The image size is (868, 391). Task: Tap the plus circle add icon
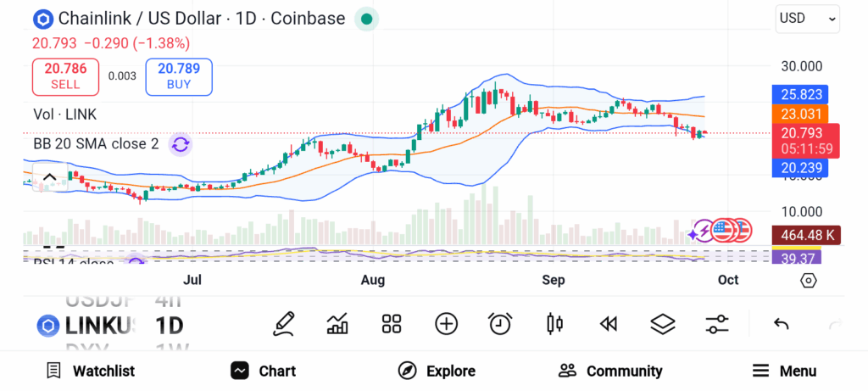(x=446, y=323)
